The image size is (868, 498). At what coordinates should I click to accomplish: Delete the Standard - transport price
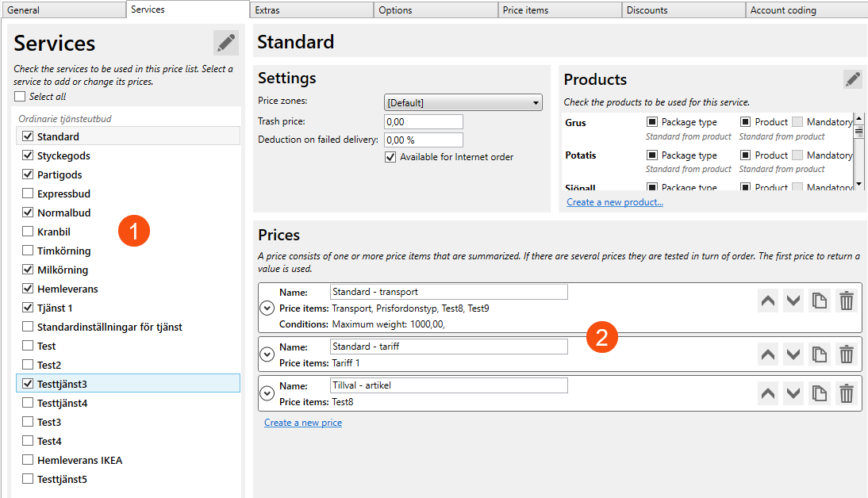(847, 301)
